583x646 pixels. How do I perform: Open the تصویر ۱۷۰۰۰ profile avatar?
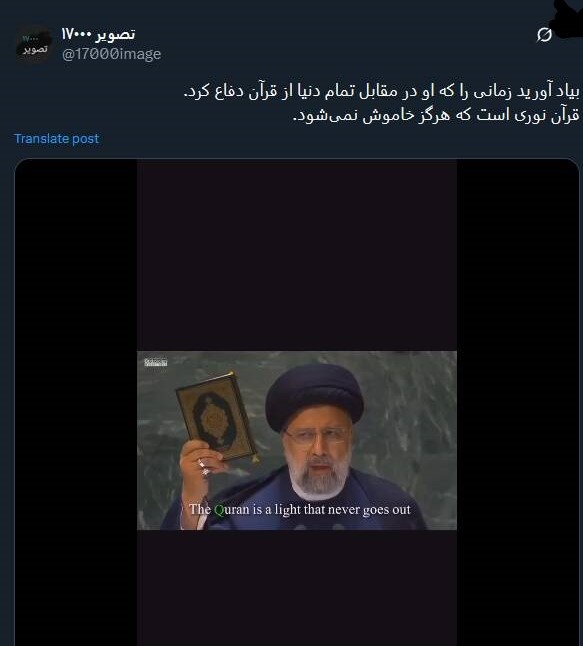34,44
